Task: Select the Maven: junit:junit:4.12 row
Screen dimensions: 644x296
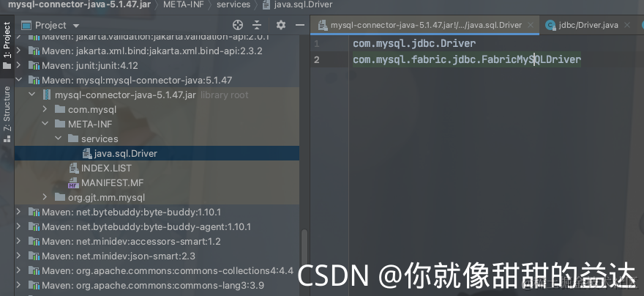Action: click(157, 65)
